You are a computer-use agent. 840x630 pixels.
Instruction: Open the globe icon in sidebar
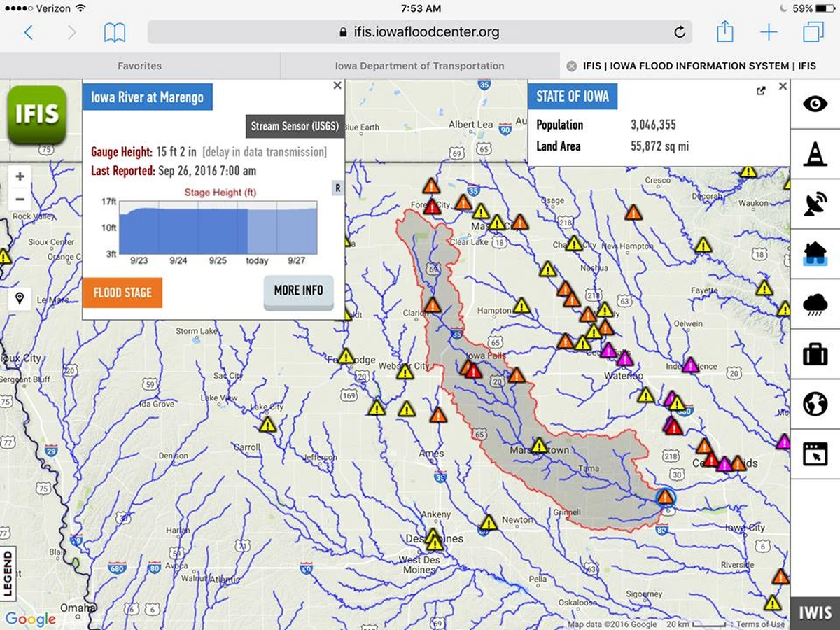point(815,404)
